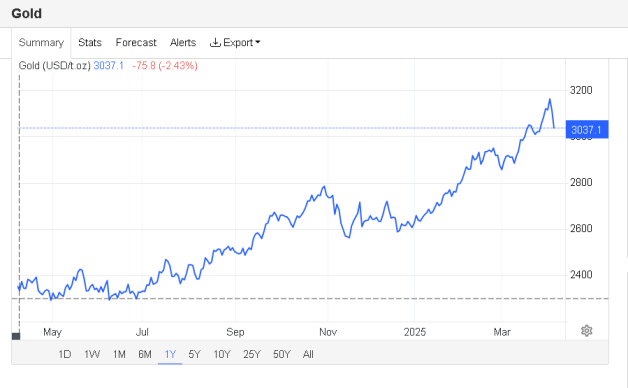Click the blue 3037.1 value in legend

click(x=109, y=66)
